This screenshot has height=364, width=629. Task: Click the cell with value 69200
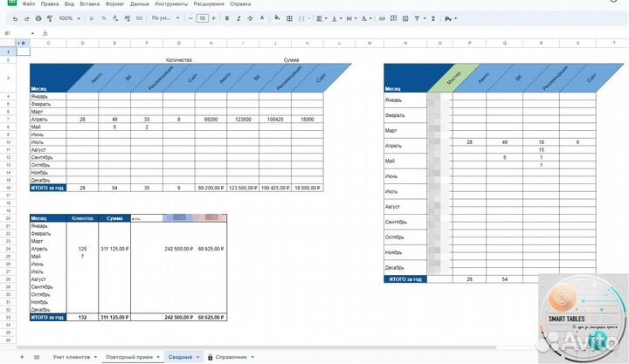(211, 120)
